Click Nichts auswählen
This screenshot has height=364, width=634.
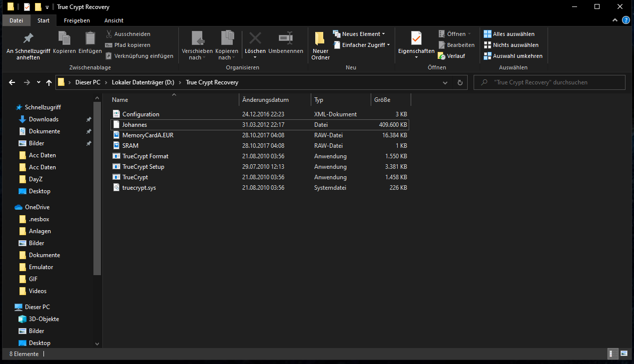[511, 45]
